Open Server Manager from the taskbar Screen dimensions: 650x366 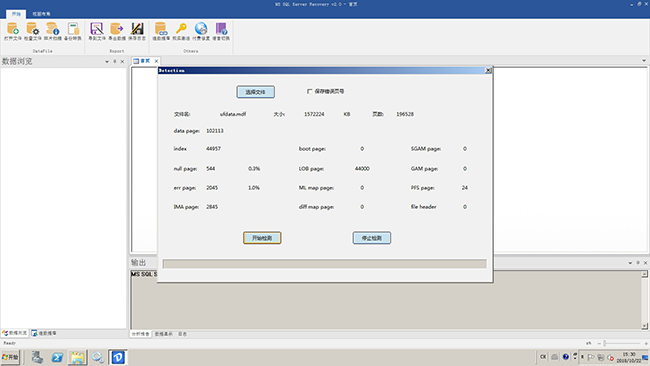coord(37,357)
